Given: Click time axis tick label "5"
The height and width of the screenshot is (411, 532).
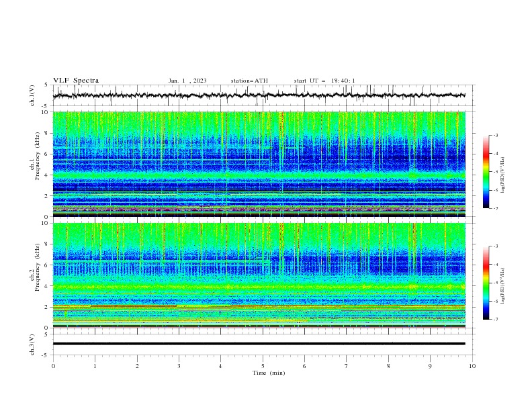Looking at the screenshot, I should (263, 366).
